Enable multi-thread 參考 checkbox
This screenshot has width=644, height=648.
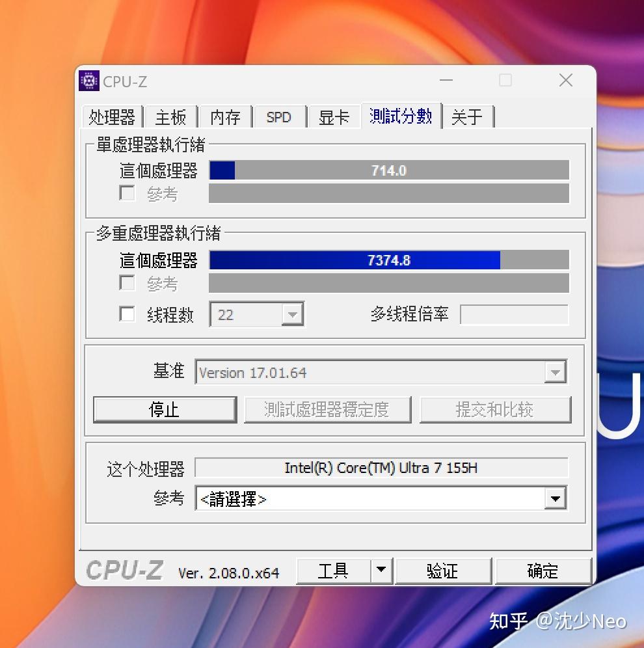tap(127, 283)
